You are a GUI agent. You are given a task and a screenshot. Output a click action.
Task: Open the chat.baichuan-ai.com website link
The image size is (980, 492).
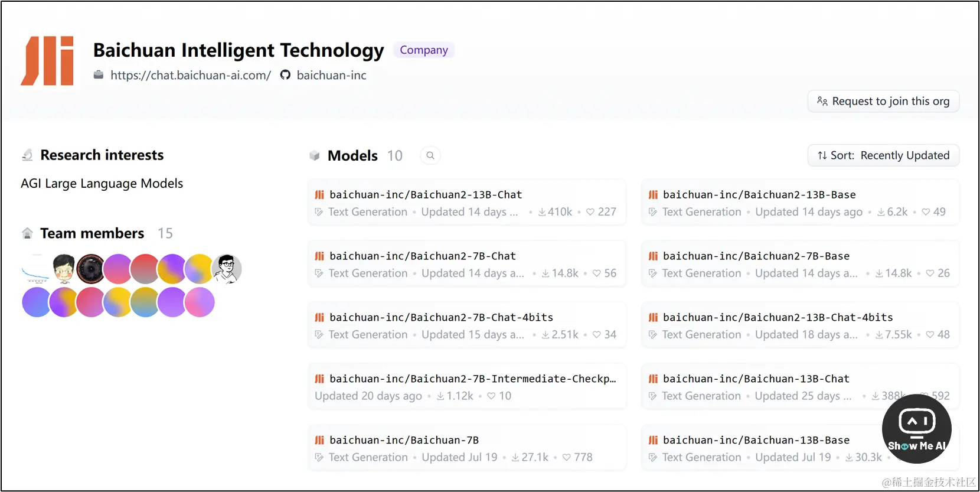click(191, 75)
